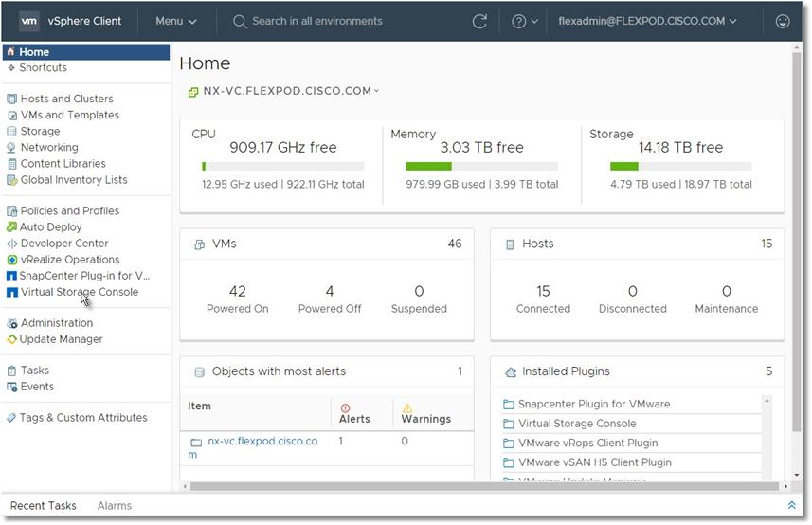812x525 pixels.
Task: Click the 0 Suspended count
Action: (x=419, y=292)
